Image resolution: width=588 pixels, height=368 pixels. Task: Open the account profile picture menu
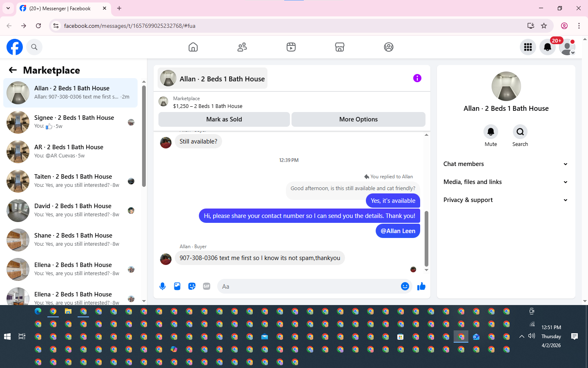(567, 47)
